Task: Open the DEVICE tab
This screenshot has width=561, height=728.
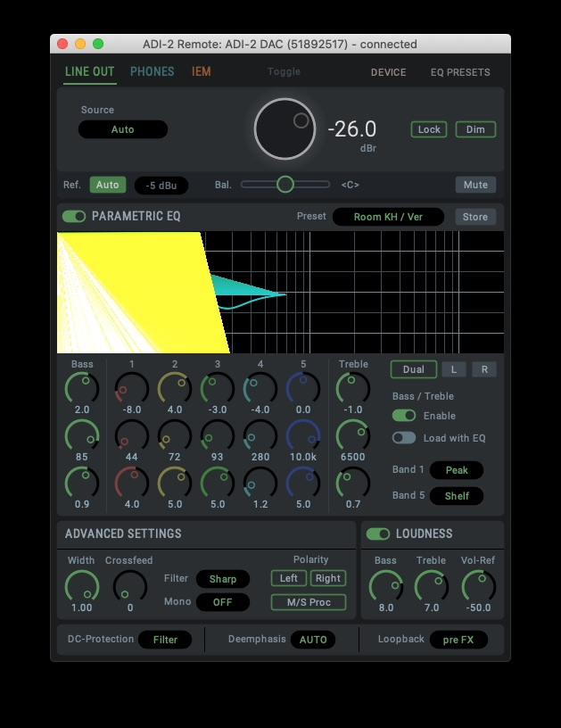Action: tap(388, 72)
